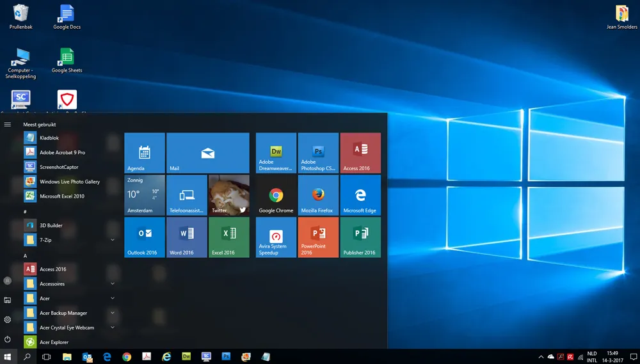Click the Power button in Start
This screenshot has width=640, height=364.
pos(7,339)
